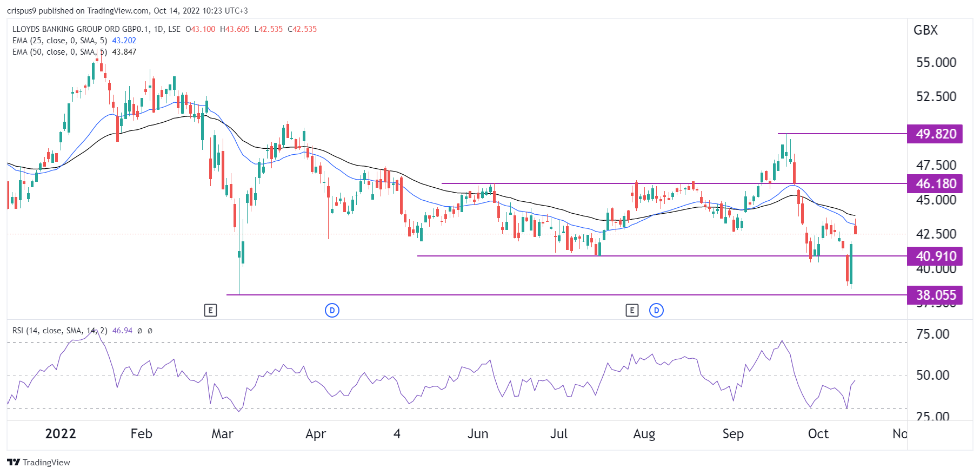The height and width of the screenshot is (474, 980).
Task: Click the Mar time axis label
Action: [222, 434]
